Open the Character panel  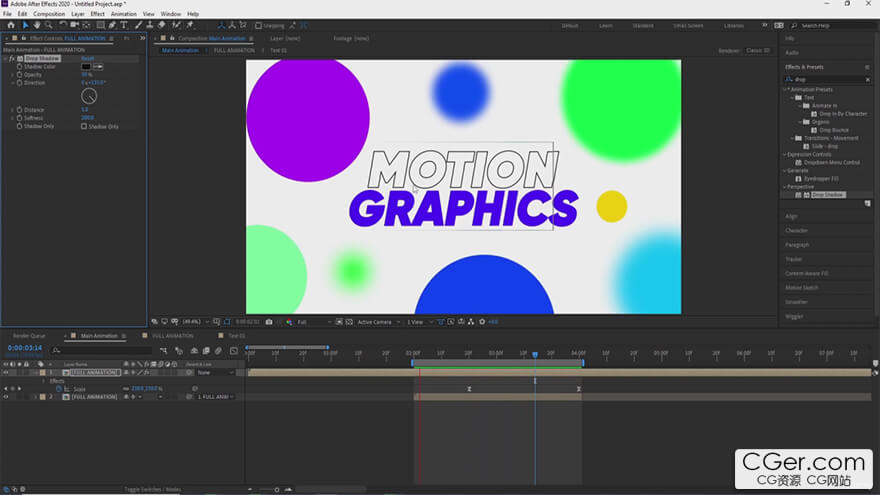(x=796, y=231)
